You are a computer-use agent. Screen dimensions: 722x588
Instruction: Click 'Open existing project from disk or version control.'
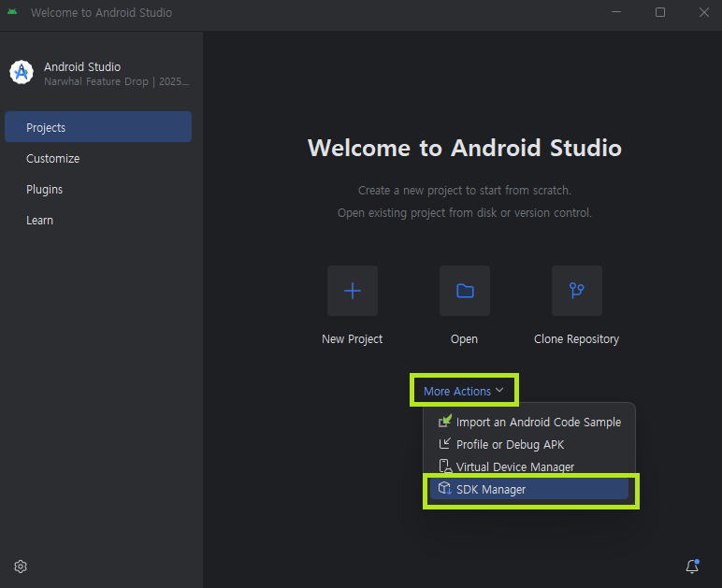click(465, 213)
